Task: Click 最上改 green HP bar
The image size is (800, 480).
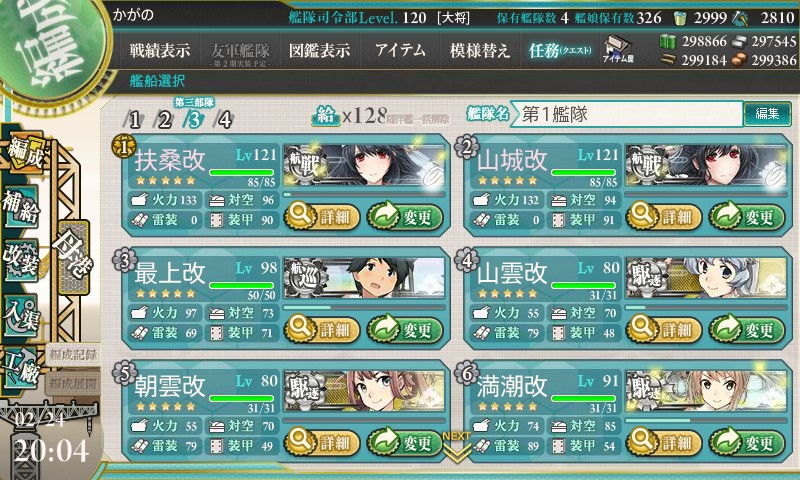Action: click(x=242, y=285)
